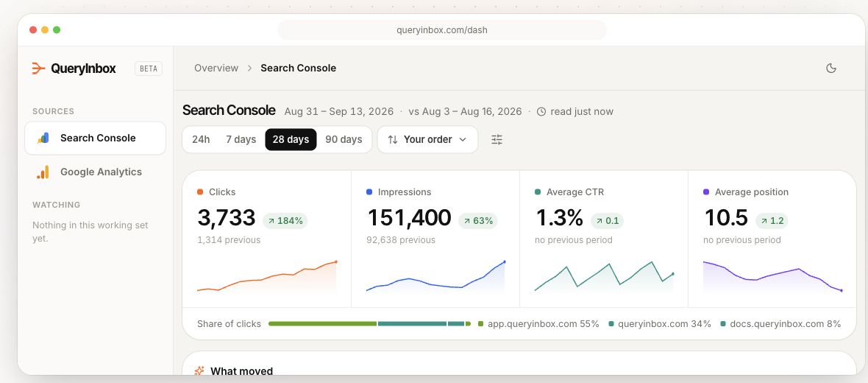Open the filter sliders icon

pos(497,140)
